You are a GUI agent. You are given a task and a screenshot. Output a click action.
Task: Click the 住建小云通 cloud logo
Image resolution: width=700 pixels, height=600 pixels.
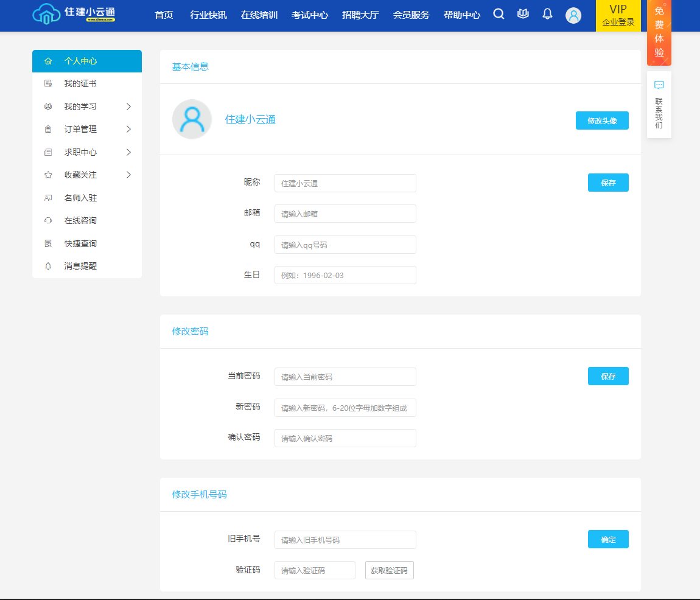46,14
